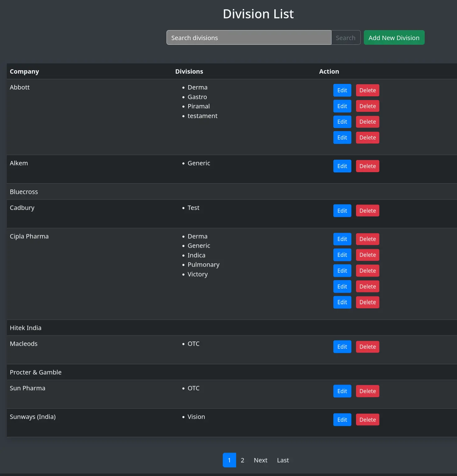The height and width of the screenshot is (476, 457).
Task: Click the Cadbury company name
Action: (22, 208)
